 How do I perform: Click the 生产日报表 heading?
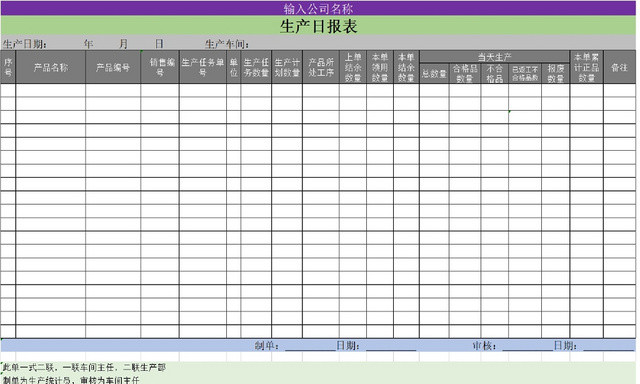(x=318, y=27)
